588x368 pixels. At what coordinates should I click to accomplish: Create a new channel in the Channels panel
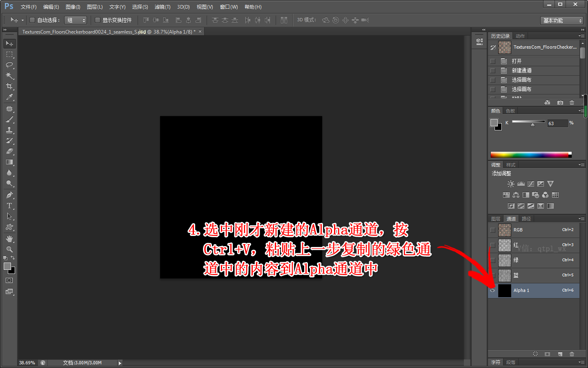560,354
